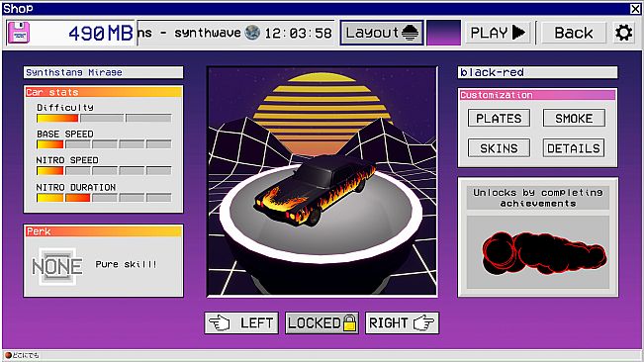Open settings with the gear icon

click(624, 33)
